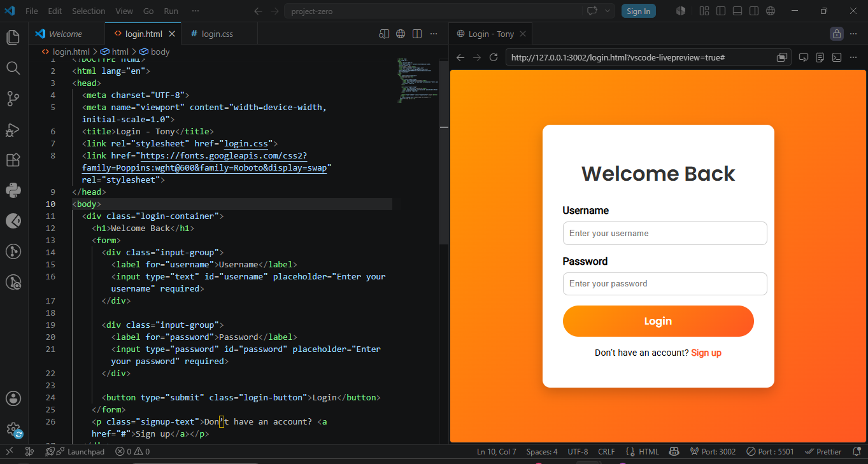Toggle the lock editor group icon

(x=837, y=34)
